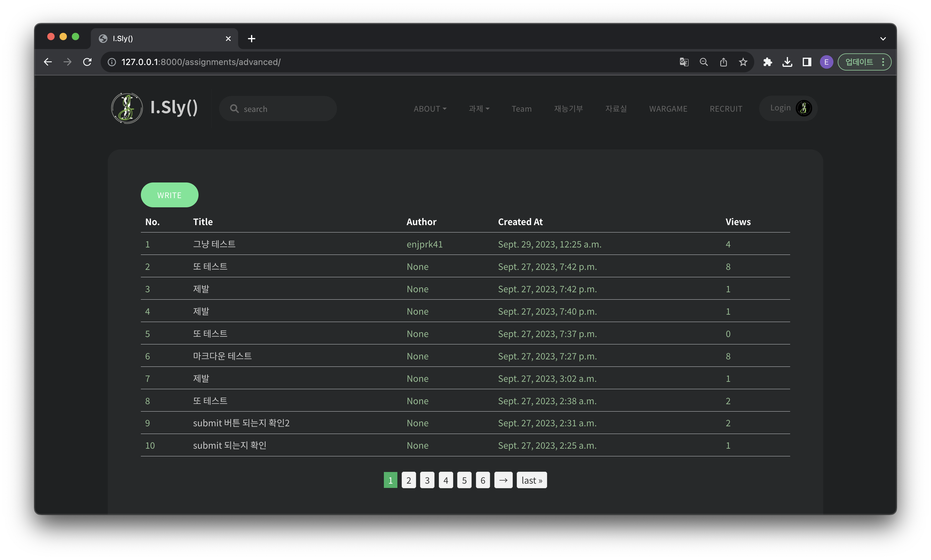Viewport: 931px width, 560px height.
Task: View site information icon in address bar
Action: [x=112, y=62]
